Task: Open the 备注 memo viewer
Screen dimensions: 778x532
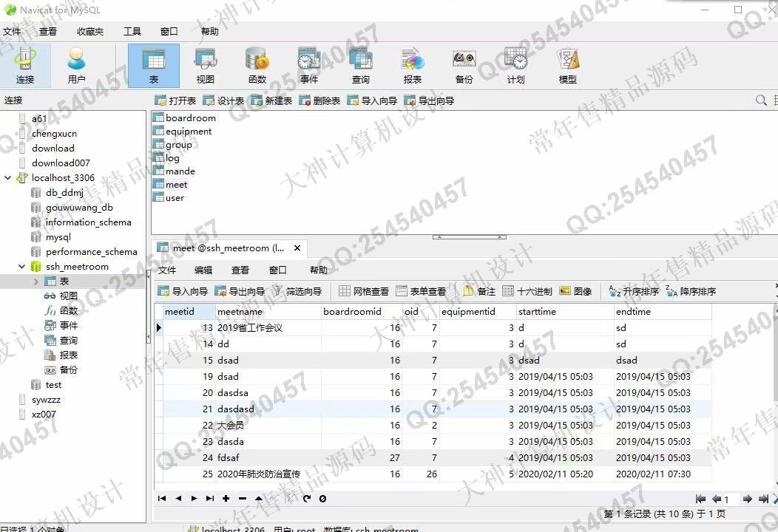Action: coord(479,291)
